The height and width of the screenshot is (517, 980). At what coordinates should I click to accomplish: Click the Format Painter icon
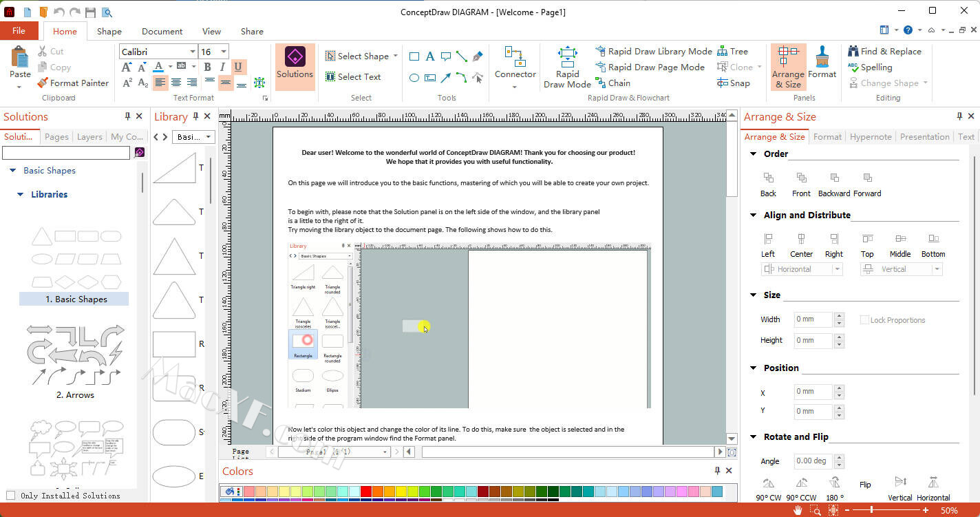43,83
